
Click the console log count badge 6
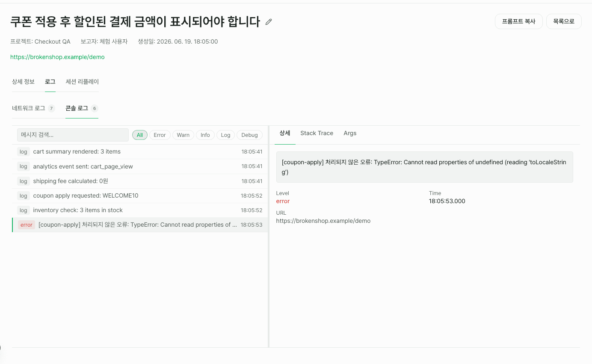point(94,108)
